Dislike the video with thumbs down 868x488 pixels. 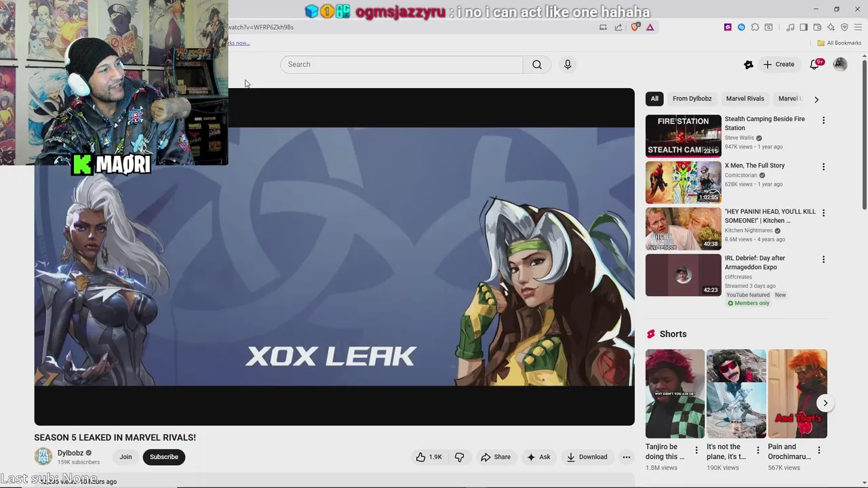click(x=460, y=457)
